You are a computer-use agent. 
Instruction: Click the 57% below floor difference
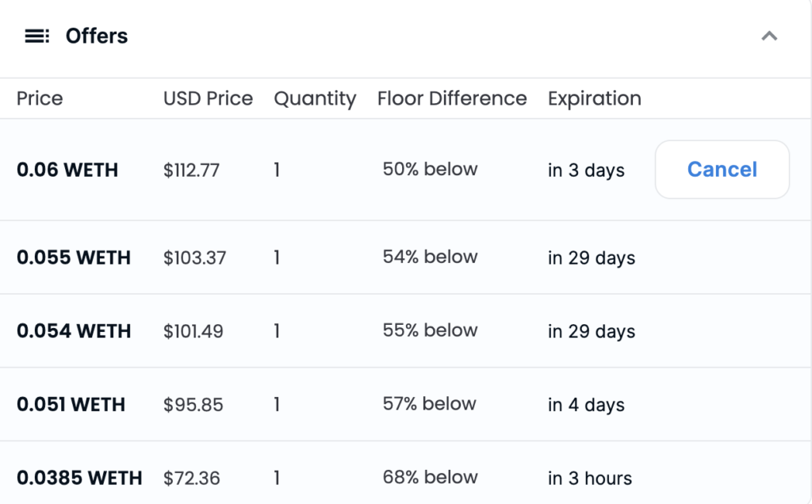click(429, 403)
